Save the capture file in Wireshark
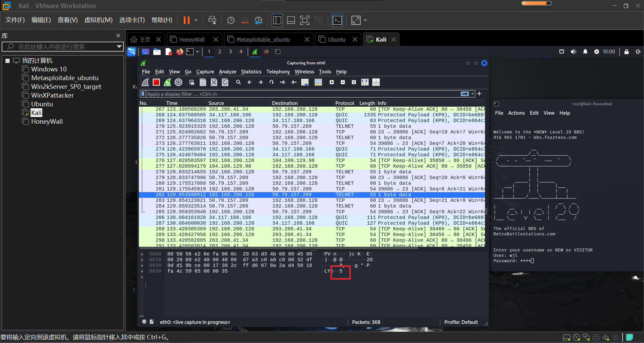The height and width of the screenshot is (343, 644). coord(203,82)
